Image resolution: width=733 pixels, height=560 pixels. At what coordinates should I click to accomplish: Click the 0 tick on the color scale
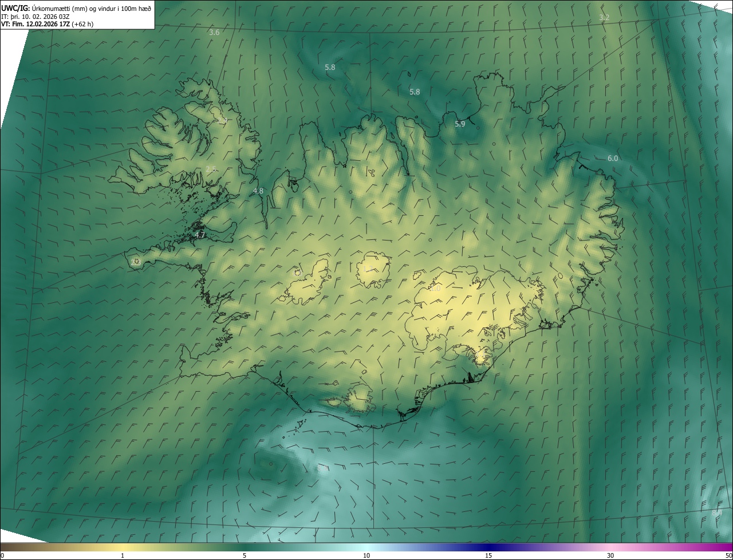point(2,556)
